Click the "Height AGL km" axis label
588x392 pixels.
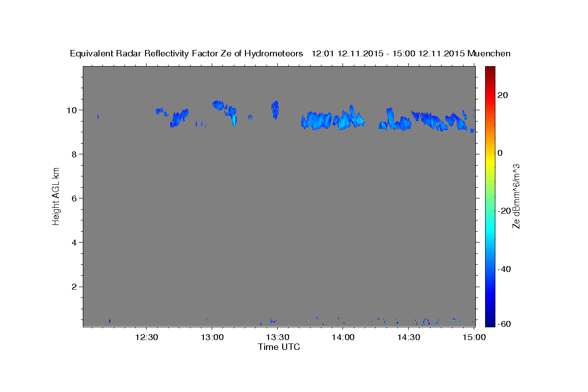[x=56, y=196]
